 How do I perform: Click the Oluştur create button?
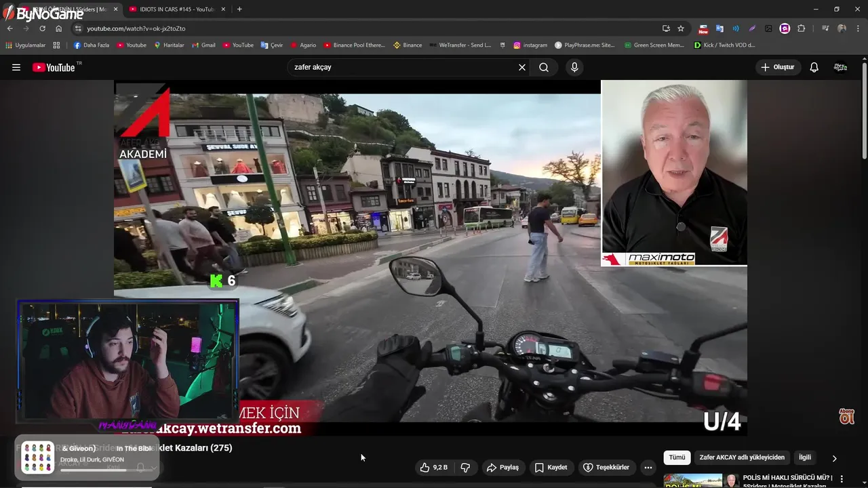(778, 67)
